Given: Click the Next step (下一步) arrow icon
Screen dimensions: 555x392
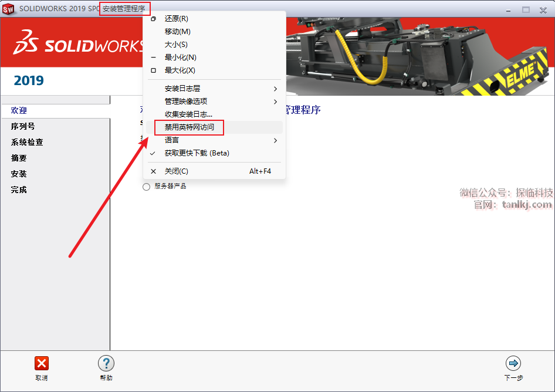Looking at the screenshot, I should point(513,363).
